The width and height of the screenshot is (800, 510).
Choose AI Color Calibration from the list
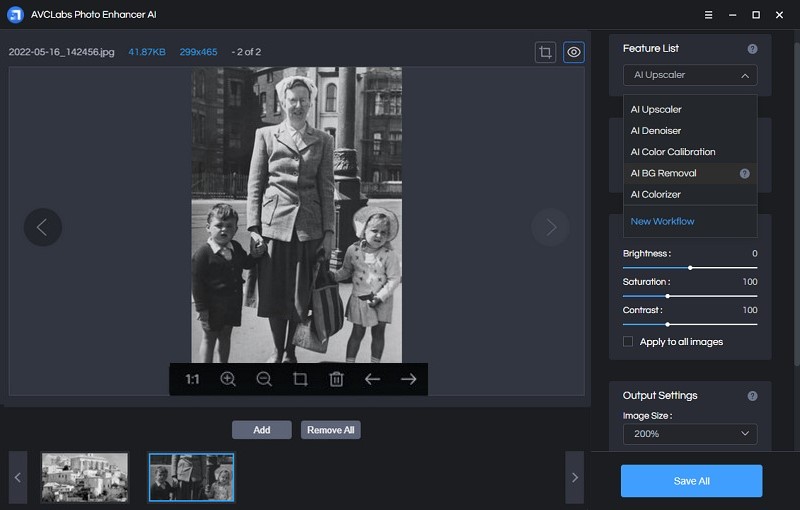click(690, 152)
